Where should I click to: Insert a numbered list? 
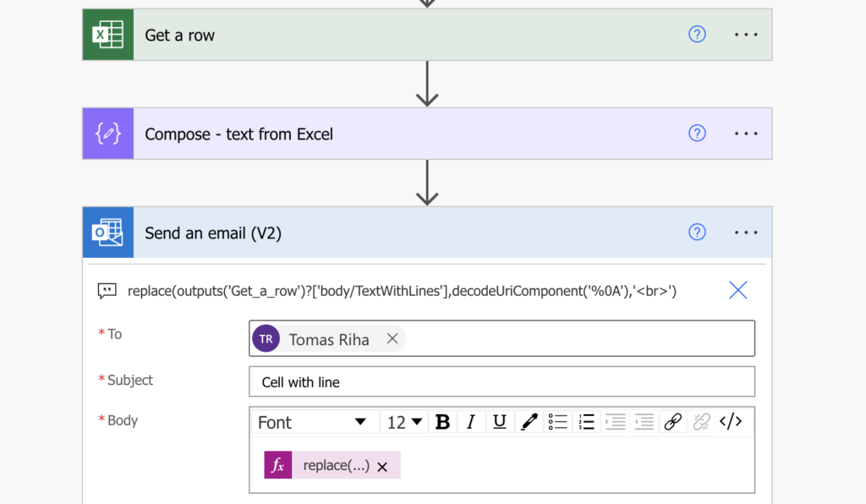(587, 422)
